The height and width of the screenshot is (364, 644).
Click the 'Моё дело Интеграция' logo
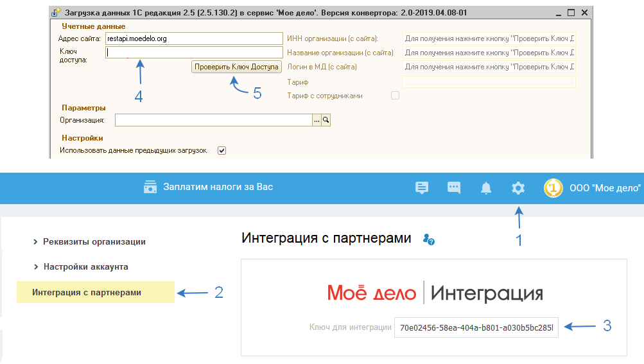point(435,293)
